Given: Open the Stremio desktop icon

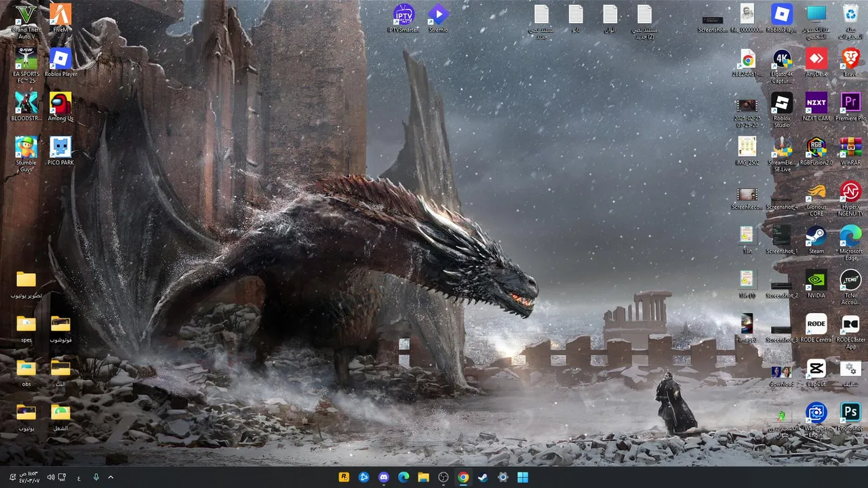Looking at the screenshot, I should click(x=438, y=18).
